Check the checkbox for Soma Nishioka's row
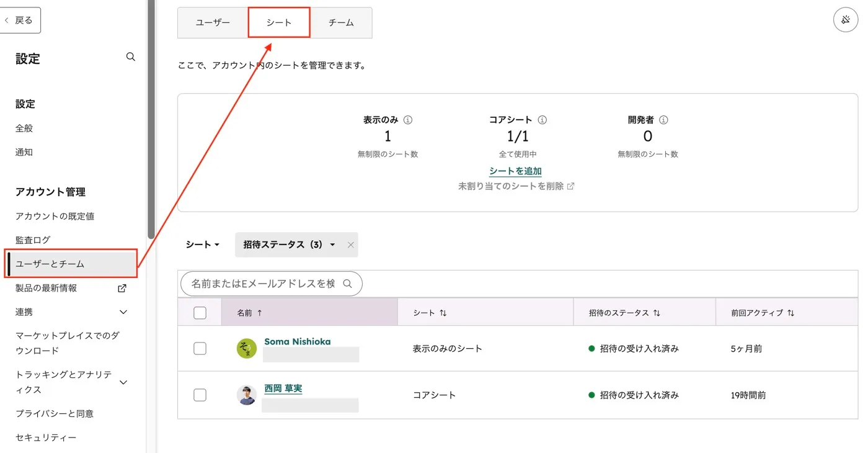The image size is (868, 453). [x=200, y=348]
